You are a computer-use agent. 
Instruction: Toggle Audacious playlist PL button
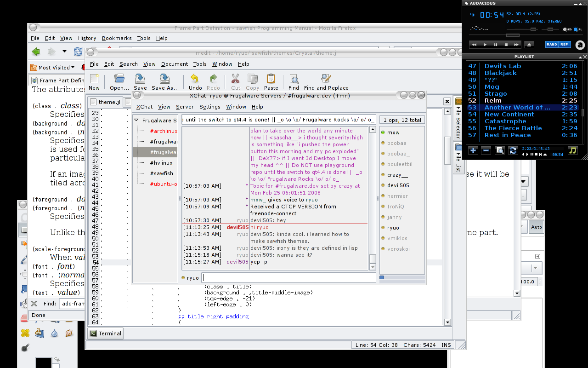578,29
